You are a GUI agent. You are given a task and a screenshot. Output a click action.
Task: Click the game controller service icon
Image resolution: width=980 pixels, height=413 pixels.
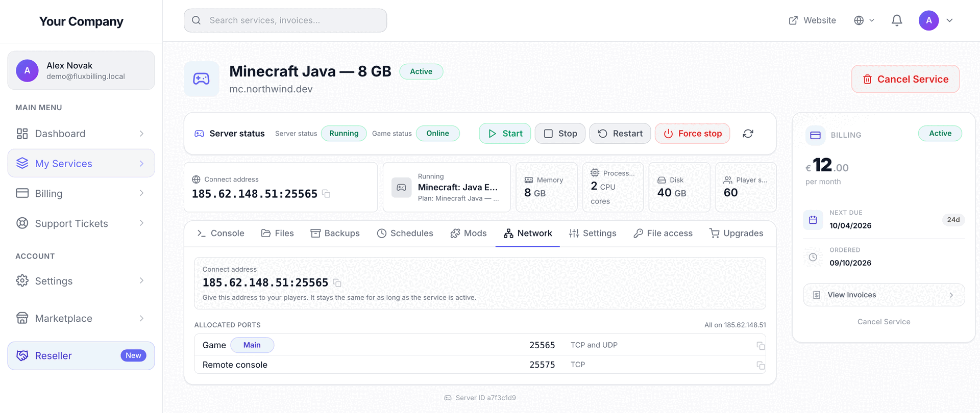click(201, 79)
